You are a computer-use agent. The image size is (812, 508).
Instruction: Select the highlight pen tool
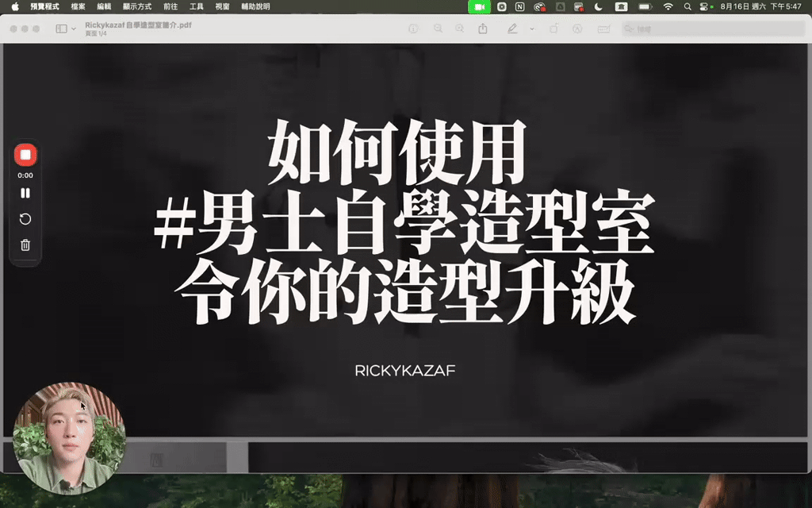(x=512, y=29)
